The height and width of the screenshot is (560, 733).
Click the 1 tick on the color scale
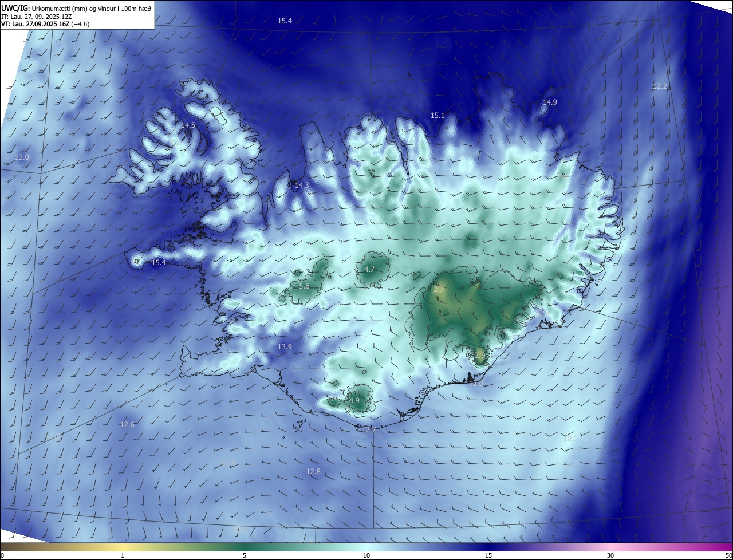(123, 556)
